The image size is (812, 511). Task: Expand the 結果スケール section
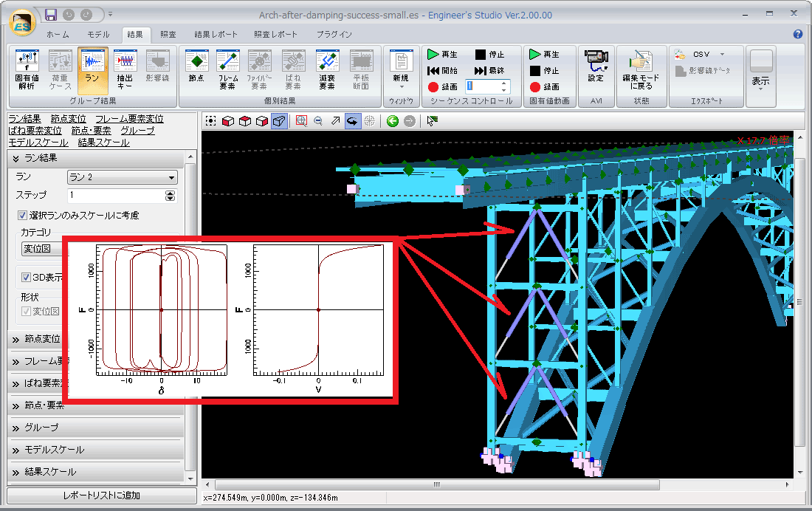coord(96,472)
